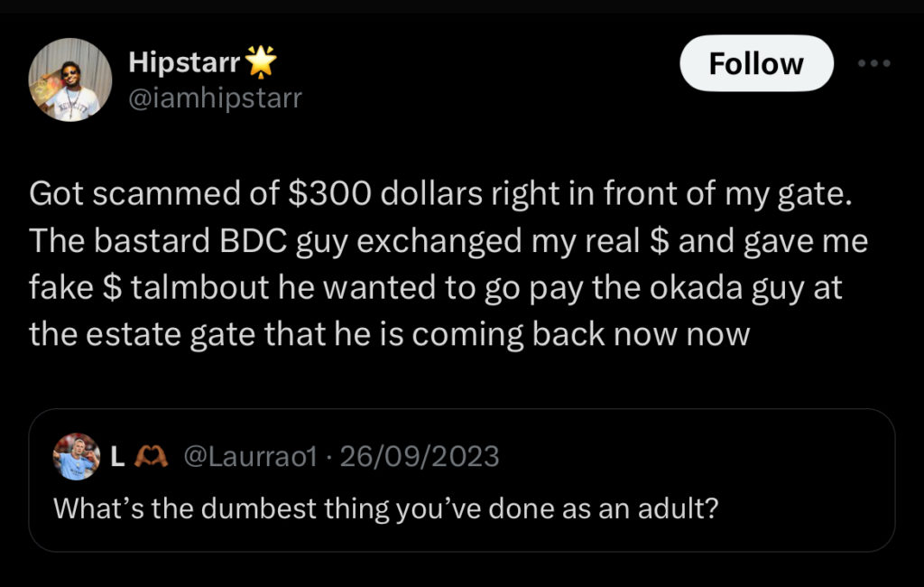Viewport: 924px width, 587px height.
Task: Open the overflow menu for this tweet
Action: pos(874,63)
